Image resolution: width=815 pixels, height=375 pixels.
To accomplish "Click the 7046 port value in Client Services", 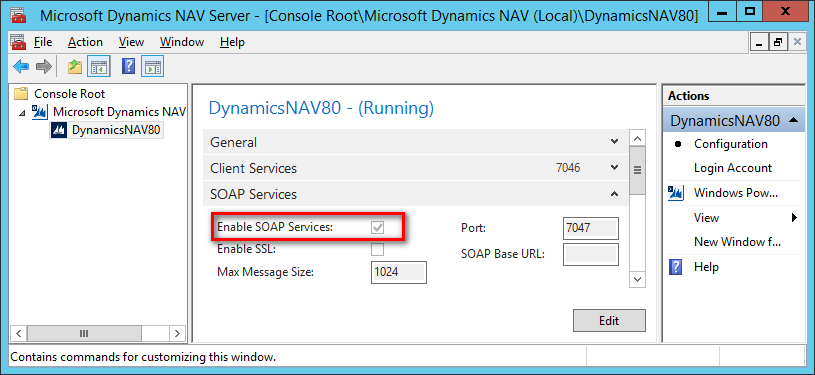I will (568, 168).
